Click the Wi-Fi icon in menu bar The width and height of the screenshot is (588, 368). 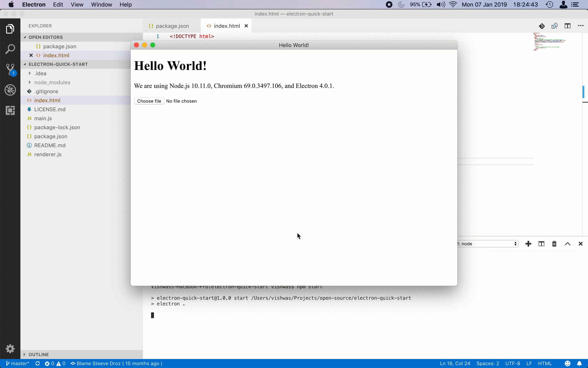pyautogui.click(x=453, y=5)
